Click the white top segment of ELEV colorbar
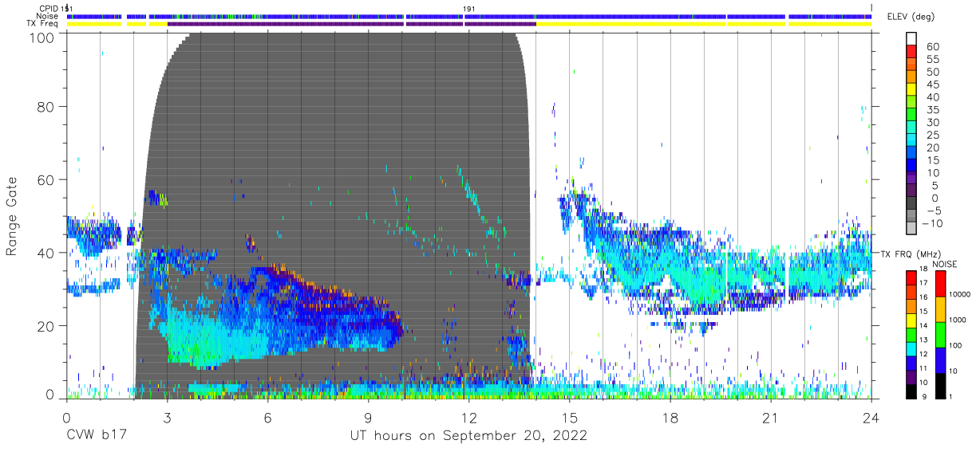Viewport: 980px width, 452px height. [x=911, y=39]
